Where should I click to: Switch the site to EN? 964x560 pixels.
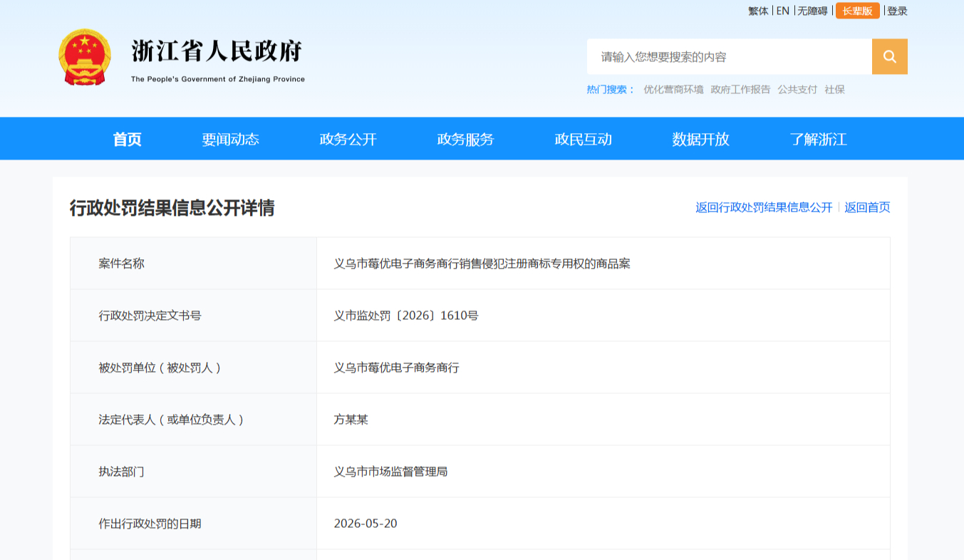(x=782, y=11)
